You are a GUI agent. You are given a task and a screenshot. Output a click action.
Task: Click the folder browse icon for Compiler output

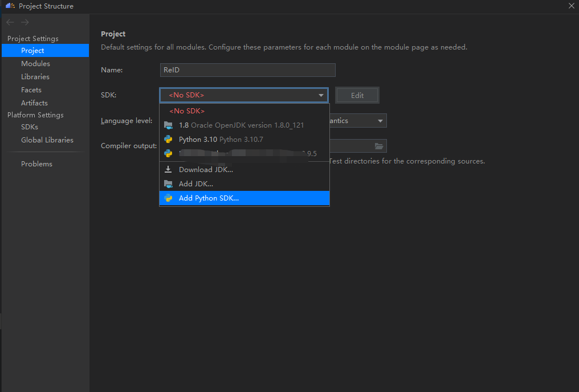(x=379, y=146)
